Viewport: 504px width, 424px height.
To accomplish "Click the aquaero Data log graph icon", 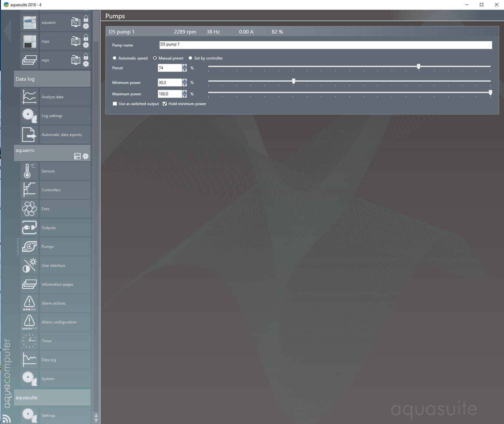I will (x=29, y=360).
